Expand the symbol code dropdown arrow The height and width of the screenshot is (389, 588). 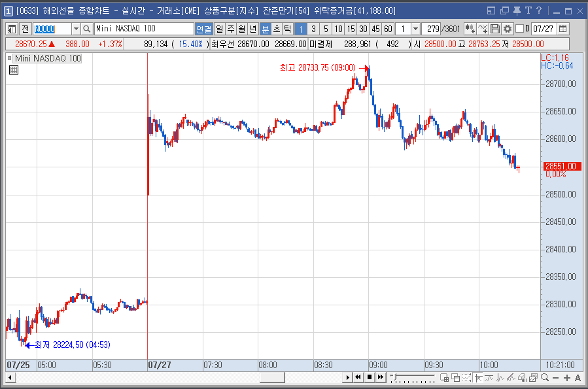76,29
